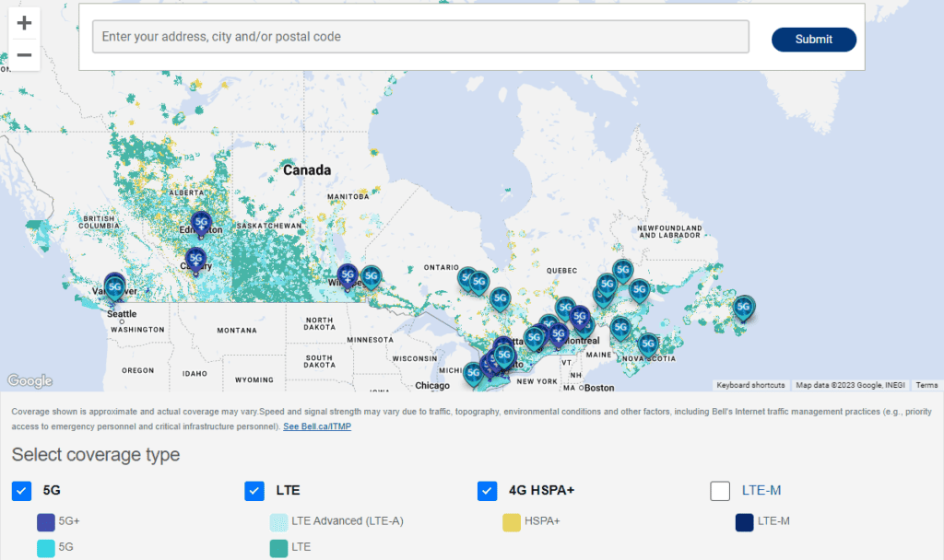The width and height of the screenshot is (944, 560).
Task: Click the Map data ©2023 Google, INEGI text
Action: [850, 385]
